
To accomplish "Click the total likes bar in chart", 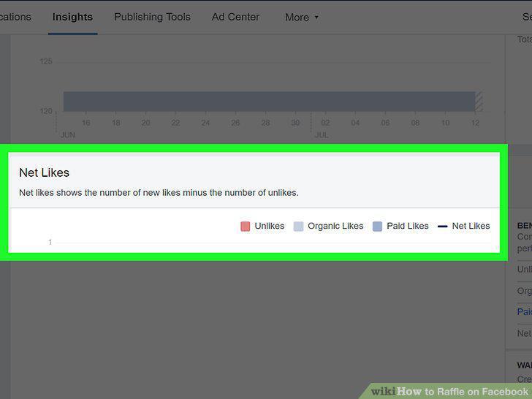I will click(x=269, y=102).
